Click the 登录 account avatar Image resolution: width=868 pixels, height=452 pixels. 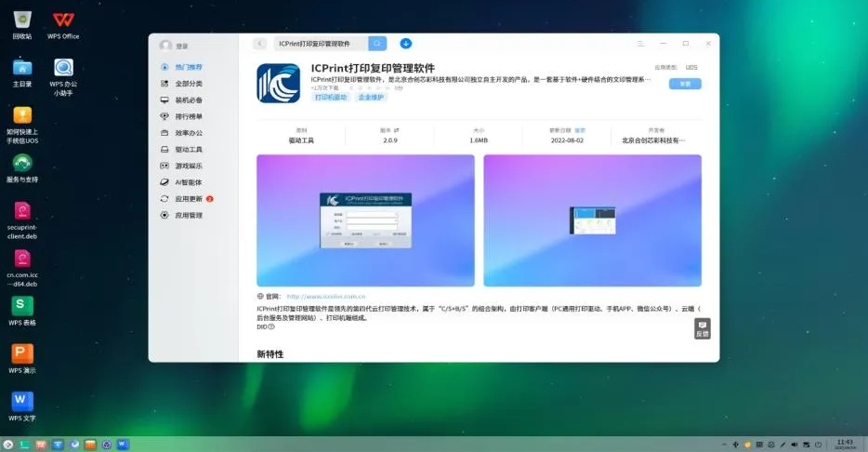click(x=165, y=46)
